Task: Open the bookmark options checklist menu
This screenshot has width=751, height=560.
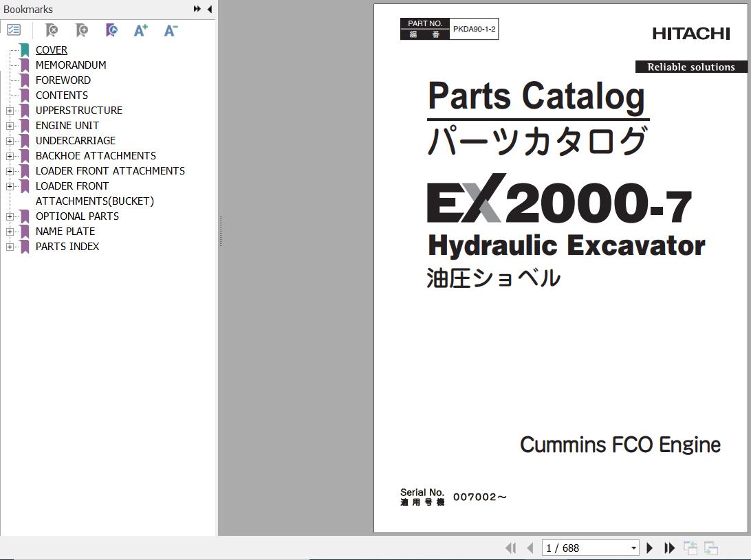Action: [14, 30]
